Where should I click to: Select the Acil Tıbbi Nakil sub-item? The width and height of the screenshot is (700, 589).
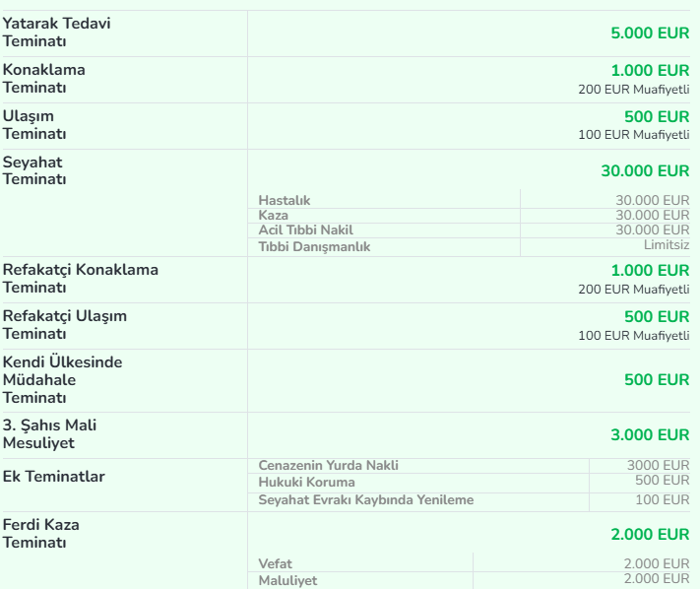(x=305, y=230)
